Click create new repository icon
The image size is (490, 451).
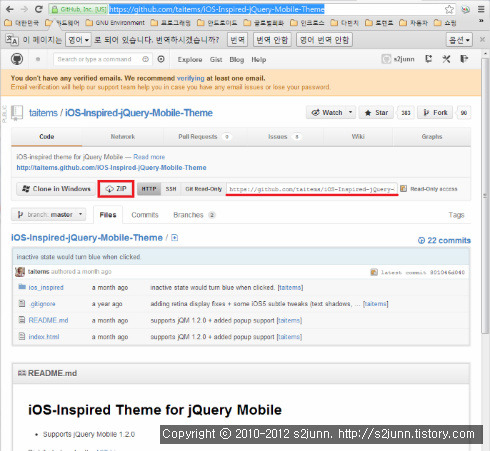coord(429,59)
